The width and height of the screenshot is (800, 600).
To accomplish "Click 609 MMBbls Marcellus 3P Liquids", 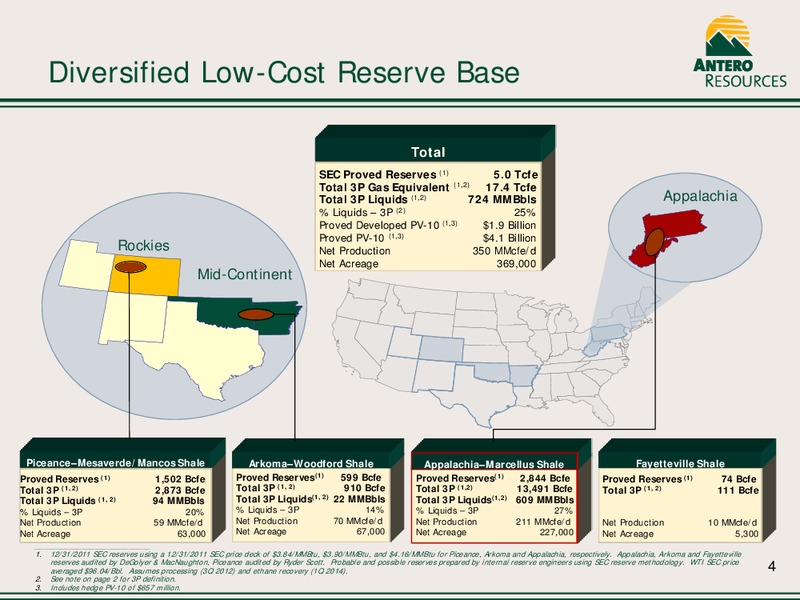I will (544, 500).
